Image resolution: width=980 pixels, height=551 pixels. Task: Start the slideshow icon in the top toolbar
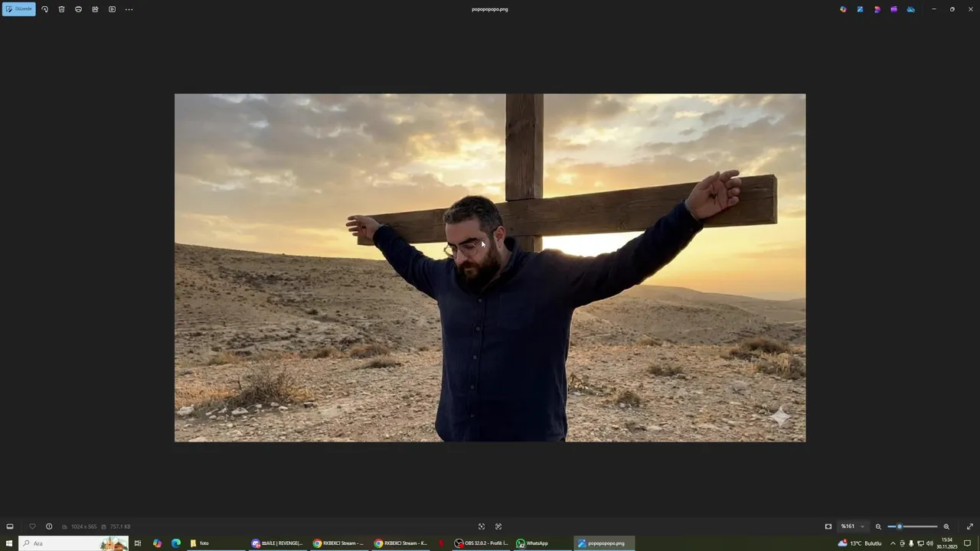click(112, 9)
